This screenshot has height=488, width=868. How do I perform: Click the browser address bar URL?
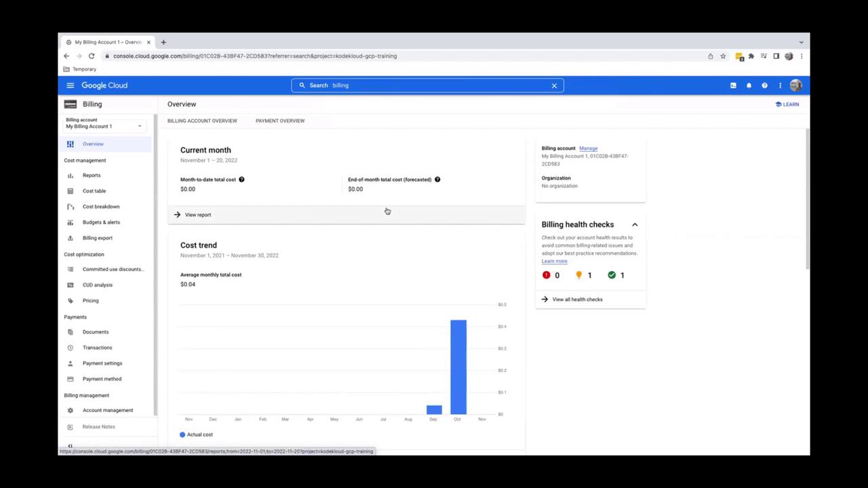pos(255,56)
